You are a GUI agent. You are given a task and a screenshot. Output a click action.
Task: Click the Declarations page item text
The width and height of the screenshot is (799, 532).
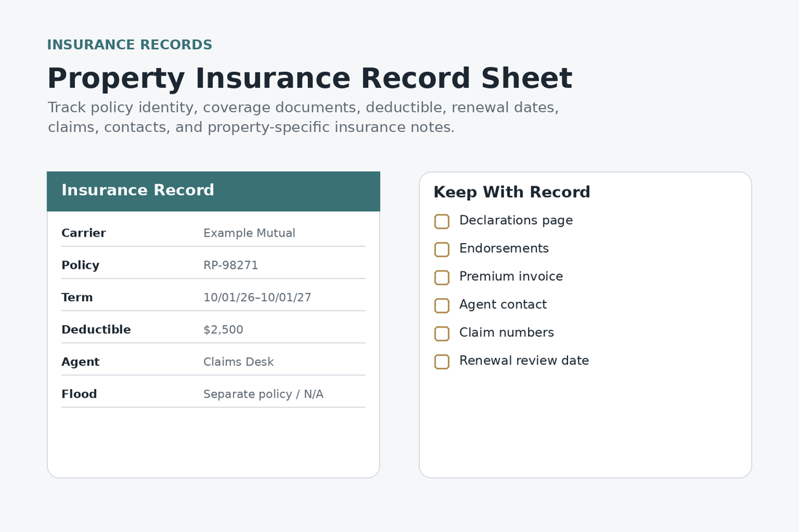coord(516,221)
